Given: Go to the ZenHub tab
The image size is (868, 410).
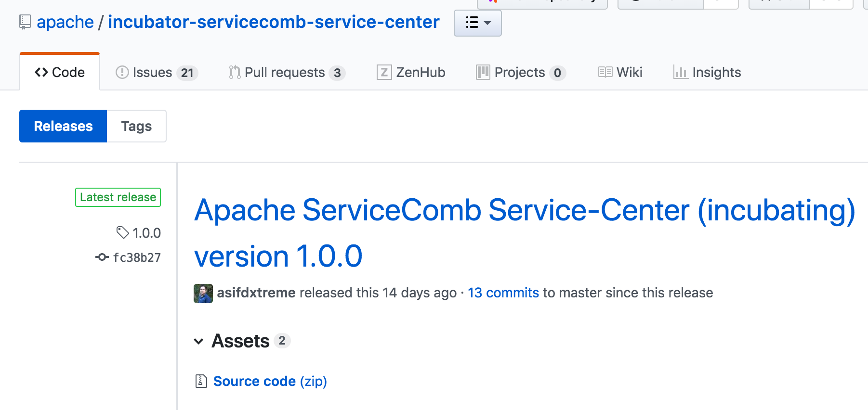Looking at the screenshot, I should [411, 73].
